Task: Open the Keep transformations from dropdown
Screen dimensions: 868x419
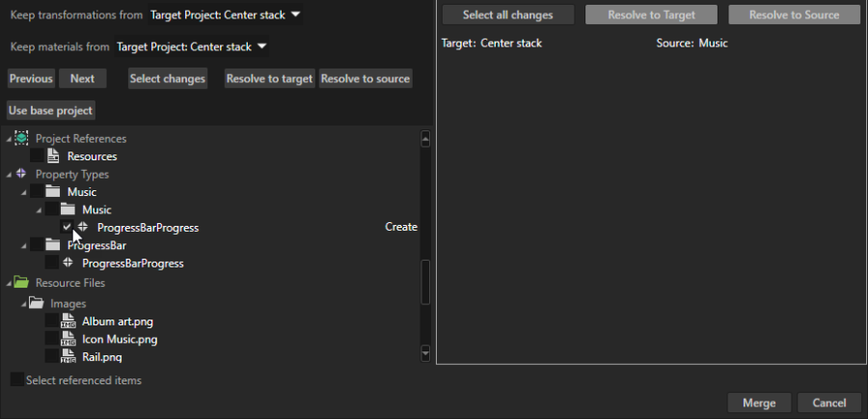Action: [x=226, y=14]
